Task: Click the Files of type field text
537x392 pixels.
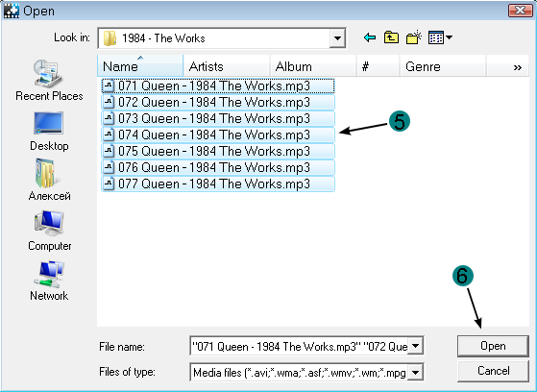Action: click(299, 373)
